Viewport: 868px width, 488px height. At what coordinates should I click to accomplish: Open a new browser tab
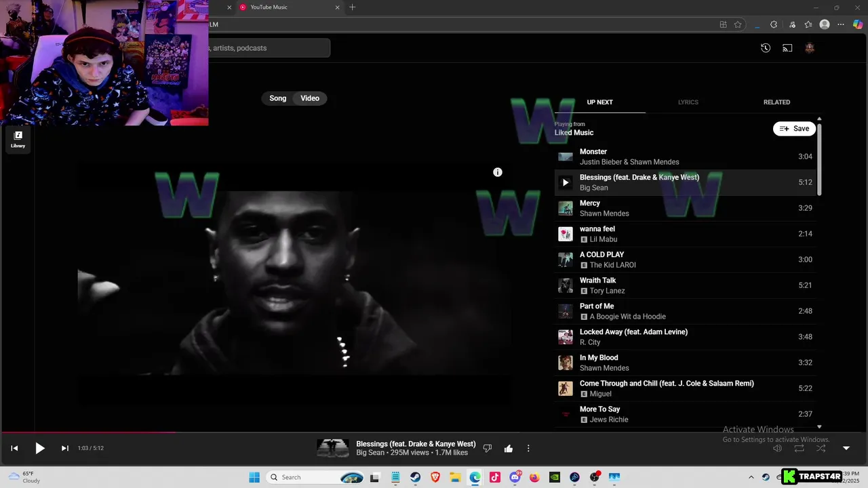coord(352,7)
